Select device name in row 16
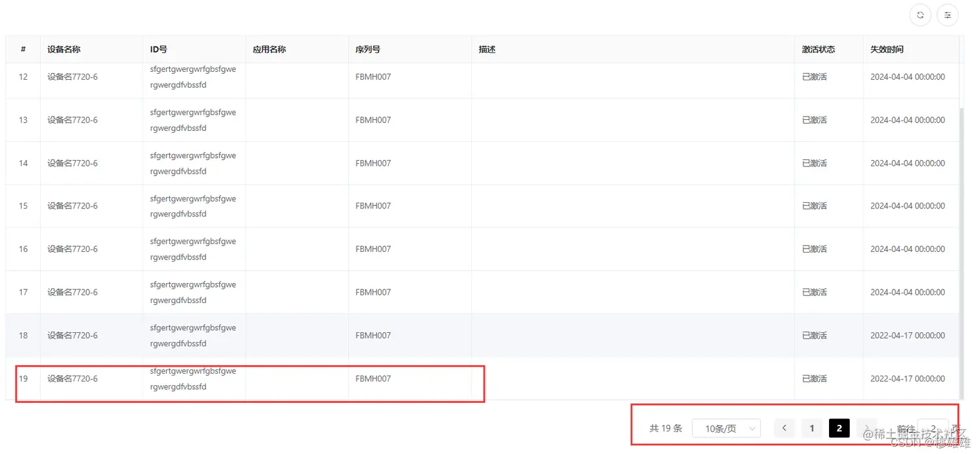The width and height of the screenshot is (980, 454). tap(73, 249)
